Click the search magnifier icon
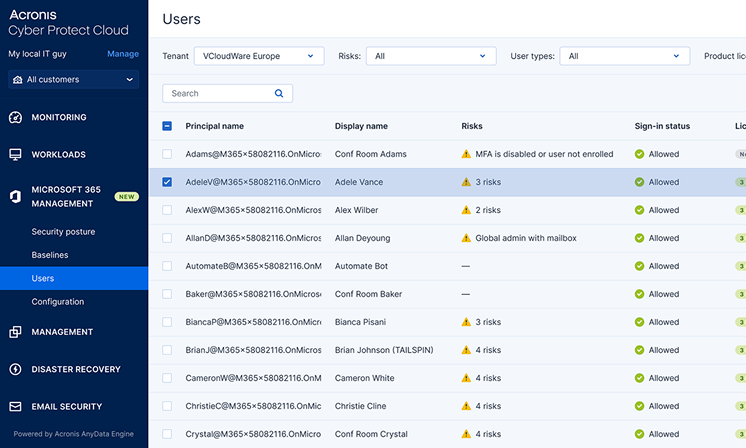 coord(279,93)
